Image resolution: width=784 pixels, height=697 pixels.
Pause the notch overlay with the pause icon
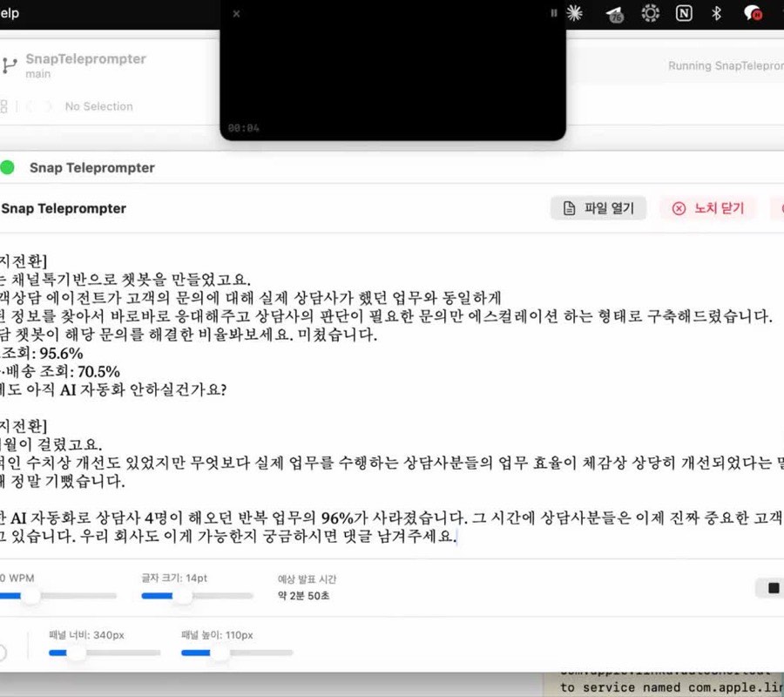tap(553, 13)
